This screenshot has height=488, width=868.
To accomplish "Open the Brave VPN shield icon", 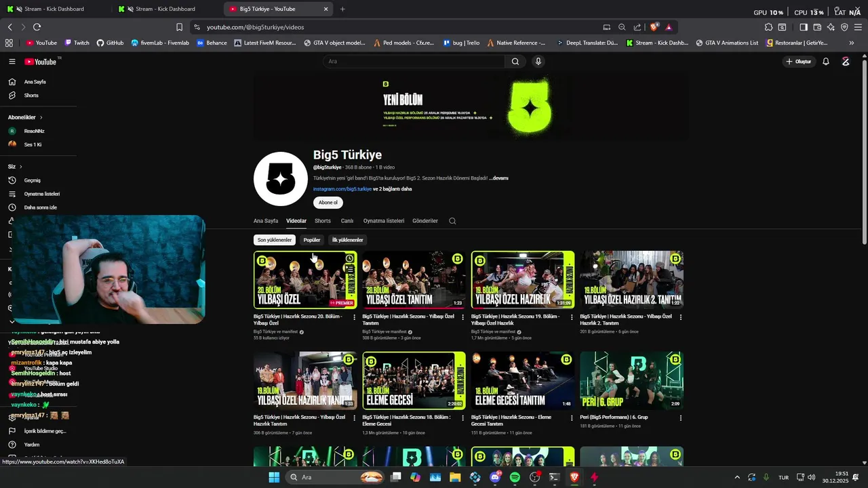I will [844, 27].
